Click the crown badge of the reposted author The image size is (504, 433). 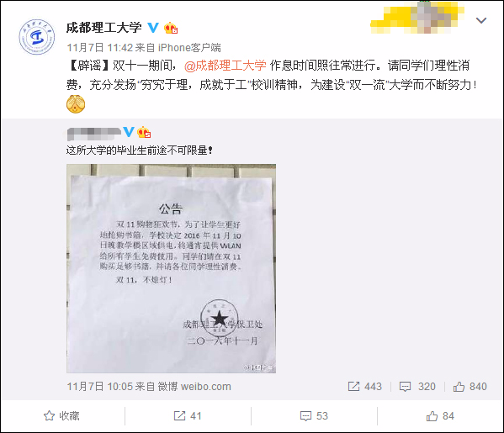click(144, 132)
